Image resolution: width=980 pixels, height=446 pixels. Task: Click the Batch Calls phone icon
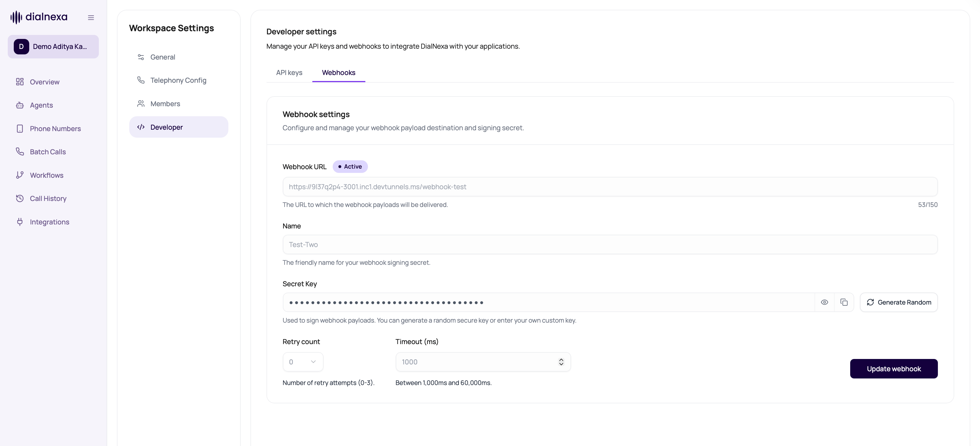point(20,152)
